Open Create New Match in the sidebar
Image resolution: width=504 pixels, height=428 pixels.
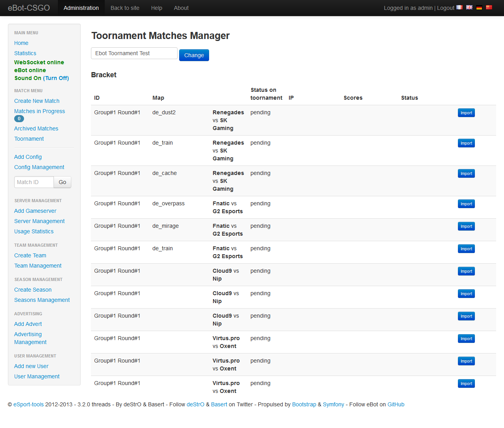pyautogui.click(x=37, y=101)
